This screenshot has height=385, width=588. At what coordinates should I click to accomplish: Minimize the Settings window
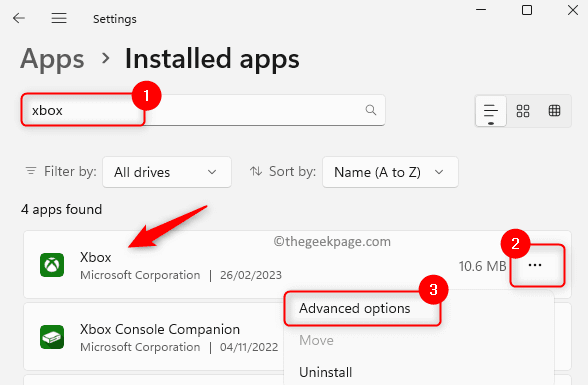[481, 10]
